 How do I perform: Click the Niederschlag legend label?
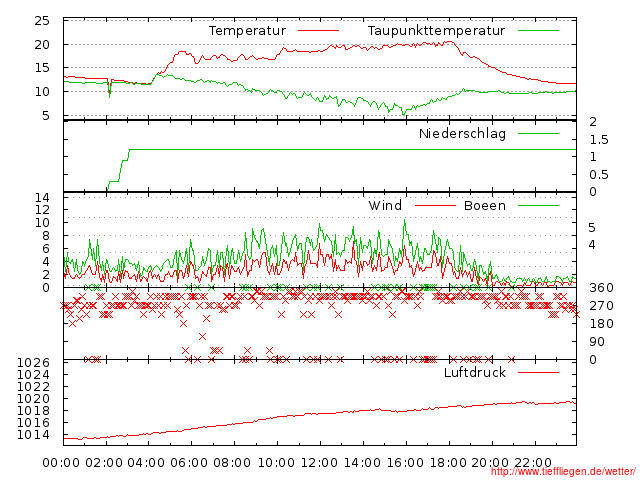coord(462,133)
